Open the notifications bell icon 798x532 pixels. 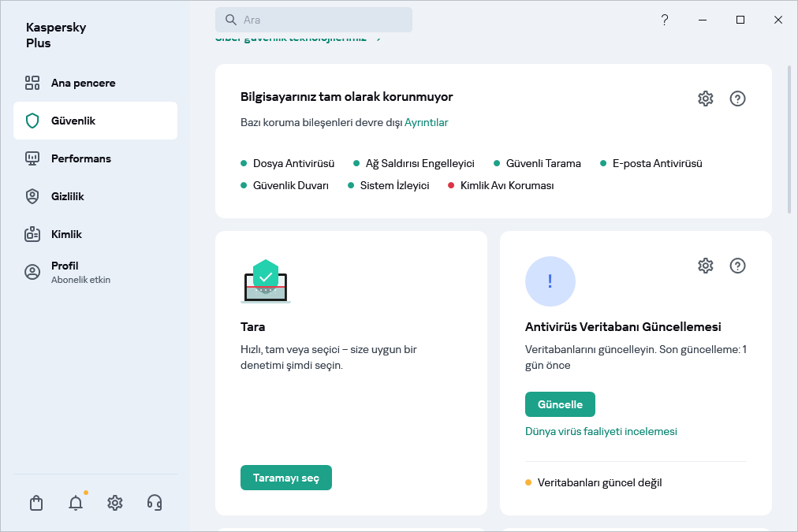click(x=76, y=503)
